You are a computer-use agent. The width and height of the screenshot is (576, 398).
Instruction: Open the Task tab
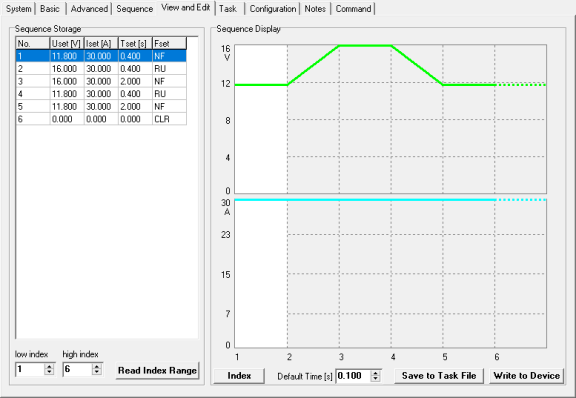[x=228, y=8]
